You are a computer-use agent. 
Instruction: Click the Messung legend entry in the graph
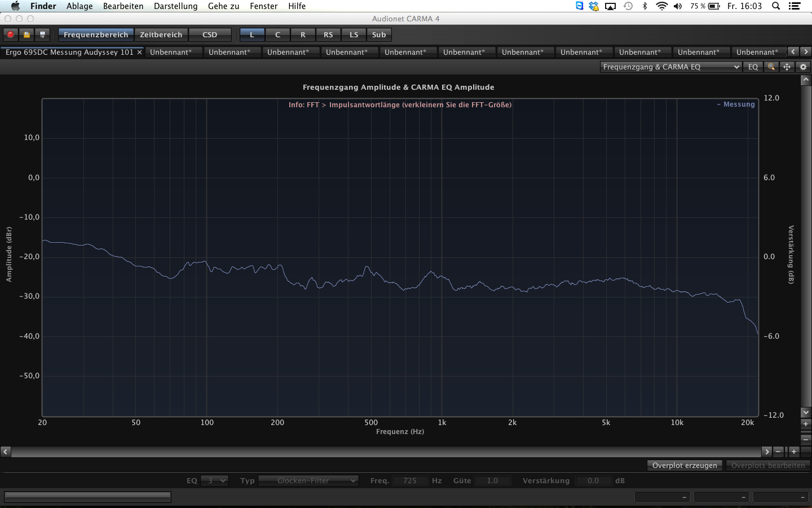[x=736, y=104]
